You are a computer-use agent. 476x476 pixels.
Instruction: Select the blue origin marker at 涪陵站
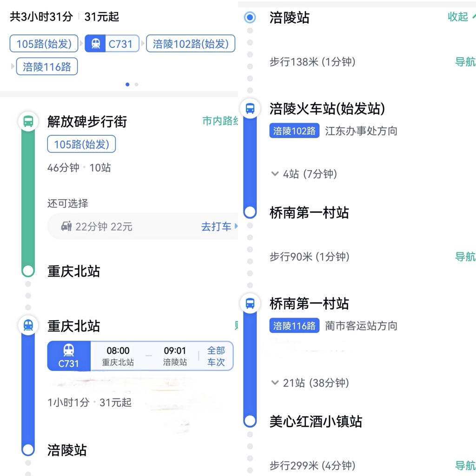pos(250,18)
